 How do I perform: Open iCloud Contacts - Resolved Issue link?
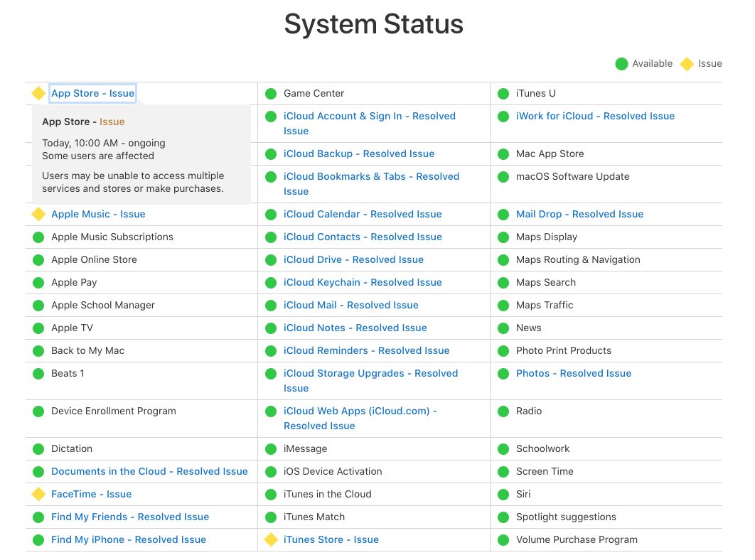tap(363, 237)
